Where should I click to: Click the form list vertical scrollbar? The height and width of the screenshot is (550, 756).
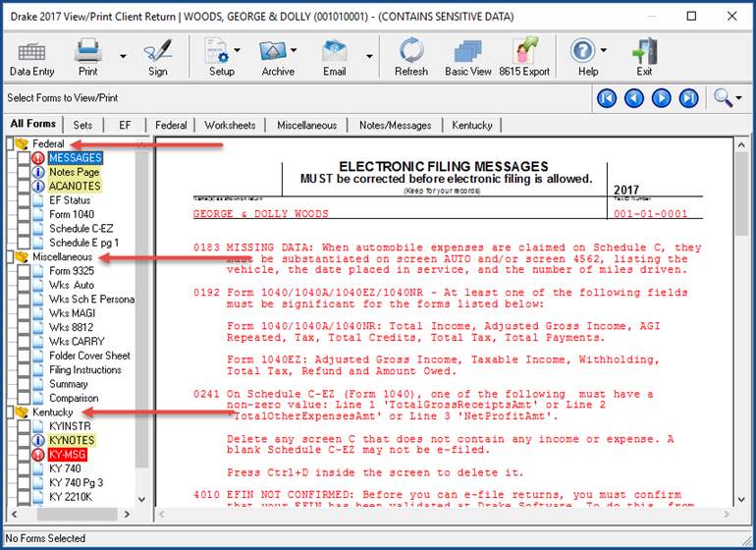coord(142,295)
